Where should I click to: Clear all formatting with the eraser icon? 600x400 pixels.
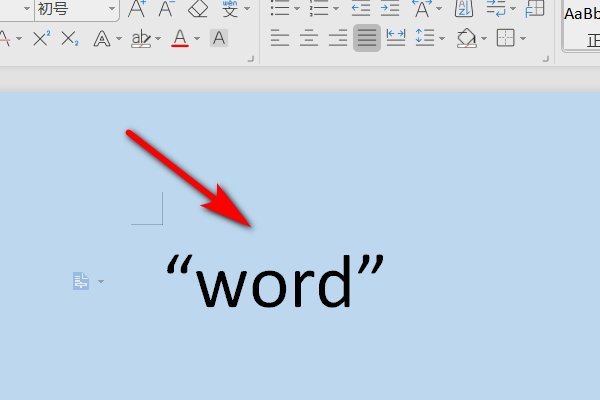(198, 9)
